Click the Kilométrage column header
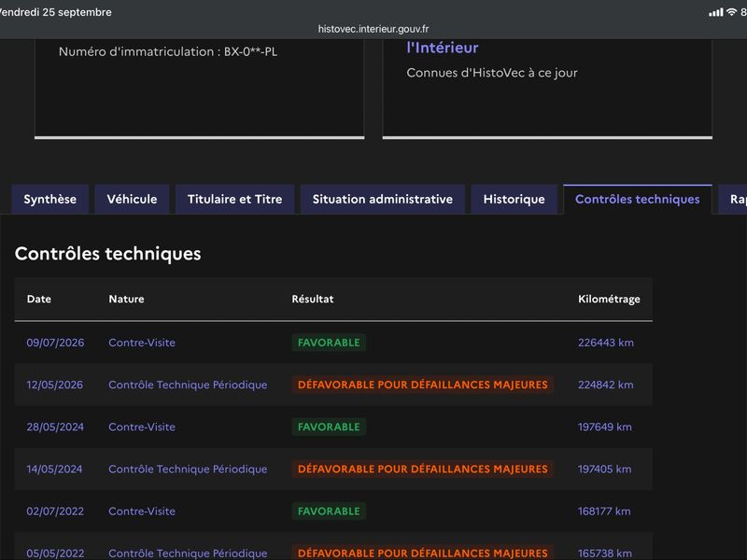Viewport: 747px width, 560px height. tap(609, 299)
